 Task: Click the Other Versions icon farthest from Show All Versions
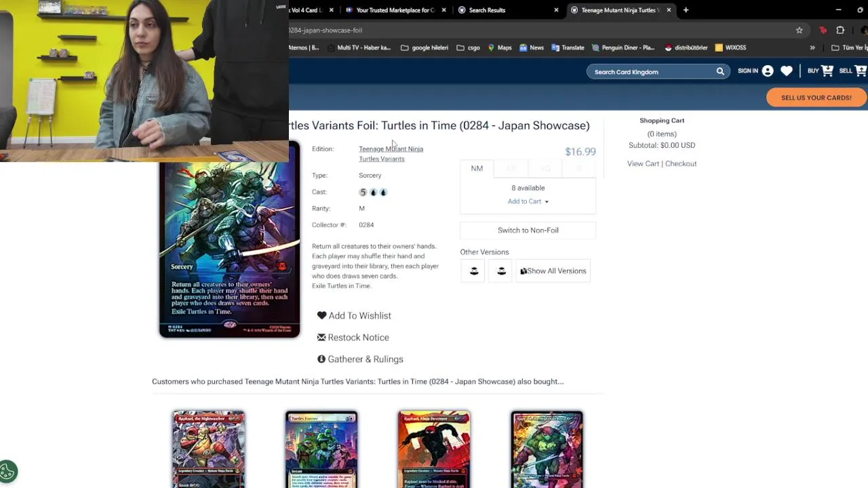473,271
